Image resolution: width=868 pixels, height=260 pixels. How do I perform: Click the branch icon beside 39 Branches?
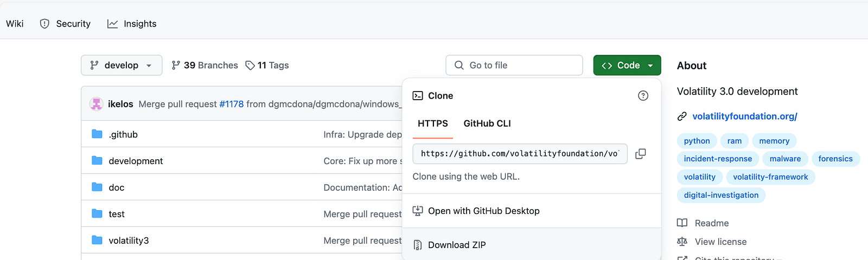176,65
